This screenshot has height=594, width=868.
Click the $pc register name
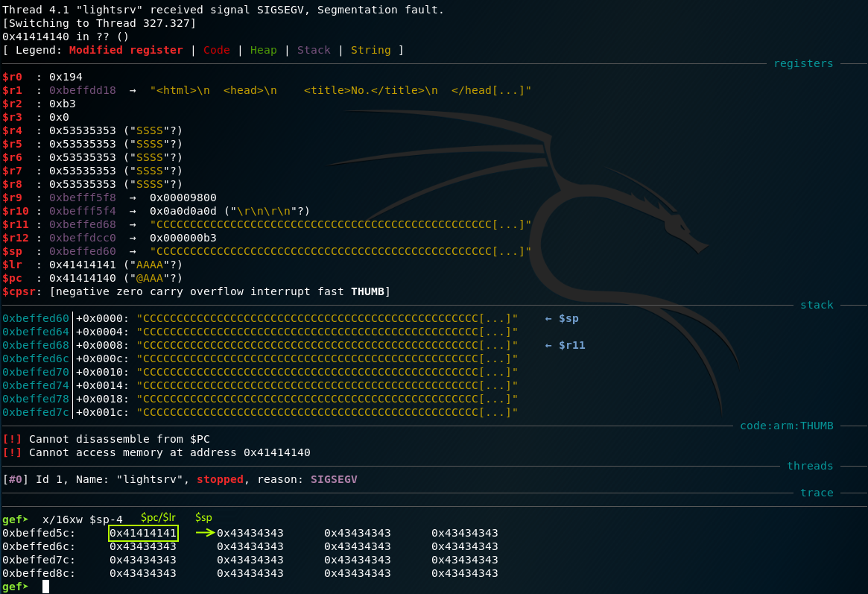click(x=12, y=278)
